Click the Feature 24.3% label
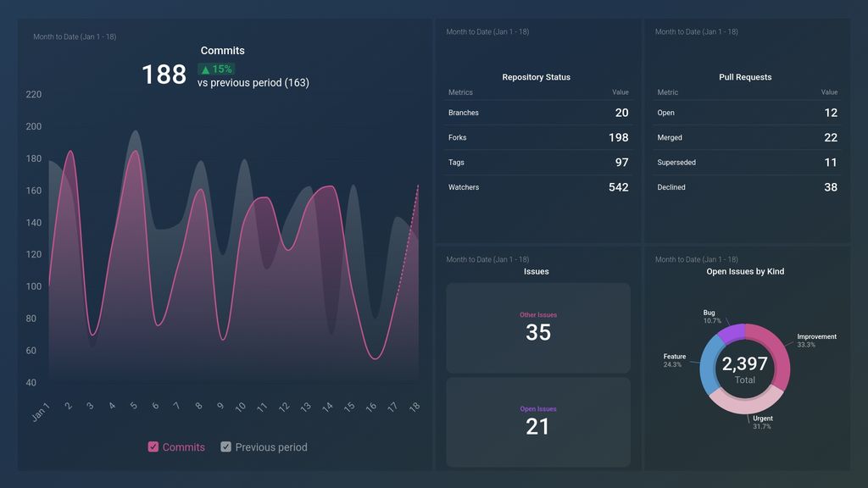Image resolution: width=868 pixels, height=488 pixels. [x=674, y=360]
